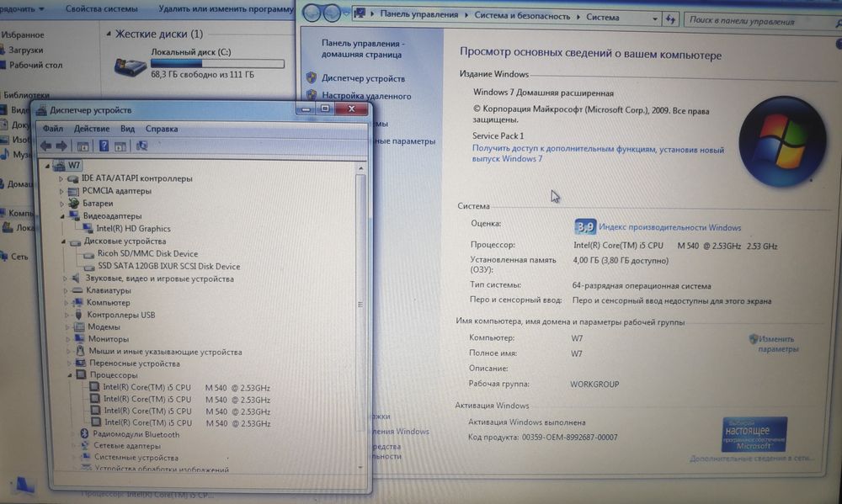Click the last Intel Core i5 processor icon

[96, 423]
